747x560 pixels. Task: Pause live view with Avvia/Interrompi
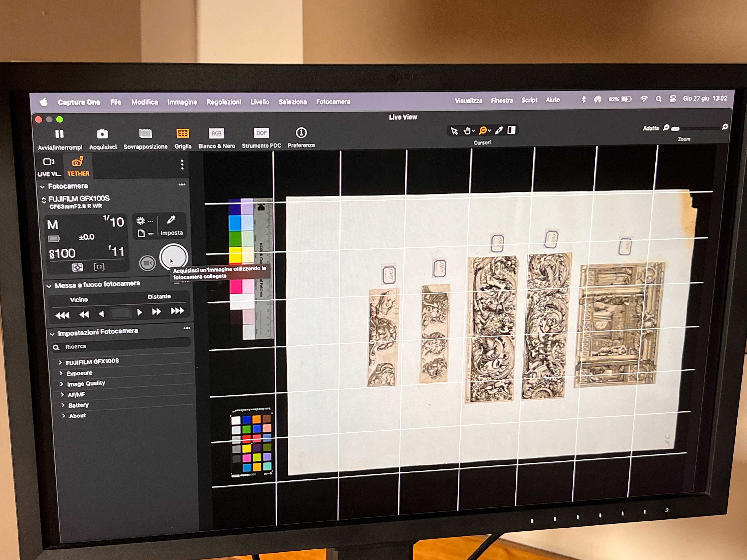(x=60, y=134)
